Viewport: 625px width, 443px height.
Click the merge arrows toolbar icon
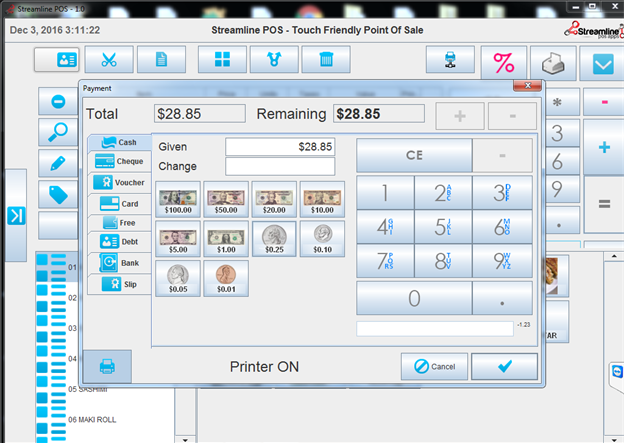tap(274, 59)
